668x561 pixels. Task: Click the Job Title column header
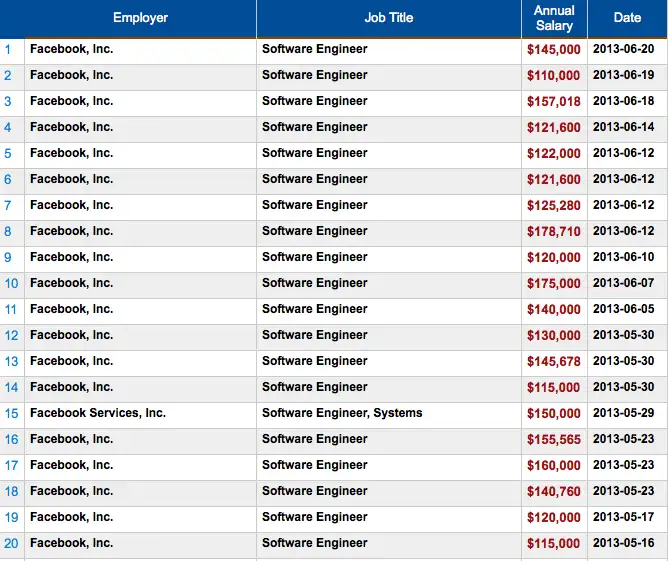pos(389,18)
